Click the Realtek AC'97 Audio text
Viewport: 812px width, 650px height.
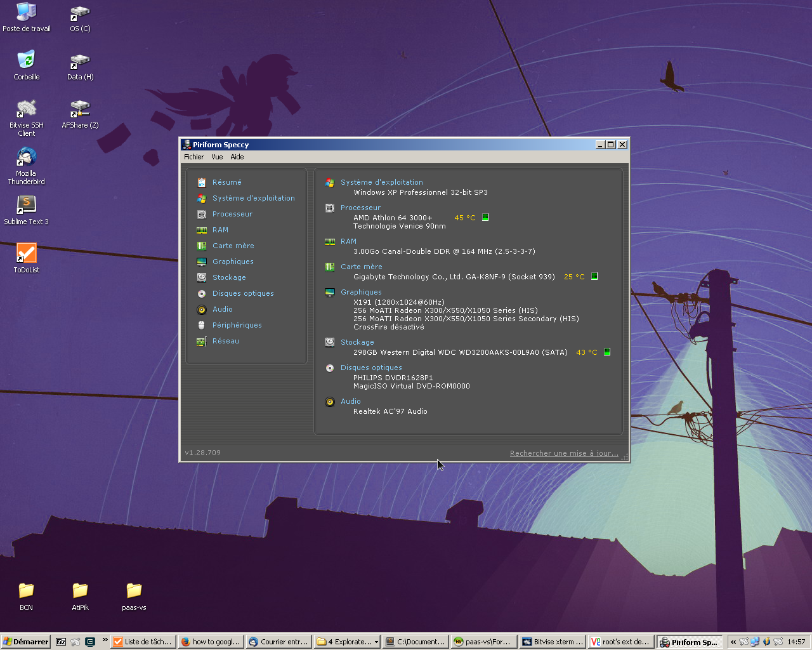tap(390, 411)
